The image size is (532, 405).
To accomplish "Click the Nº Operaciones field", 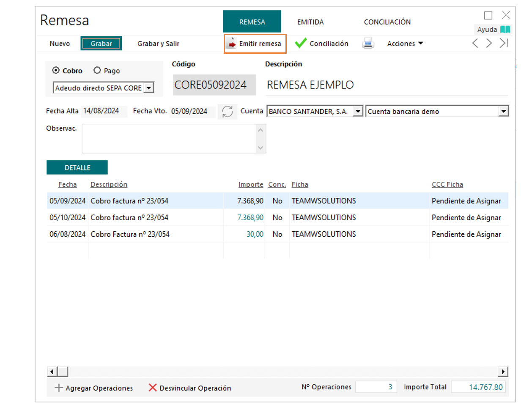I will pyautogui.click(x=376, y=387).
